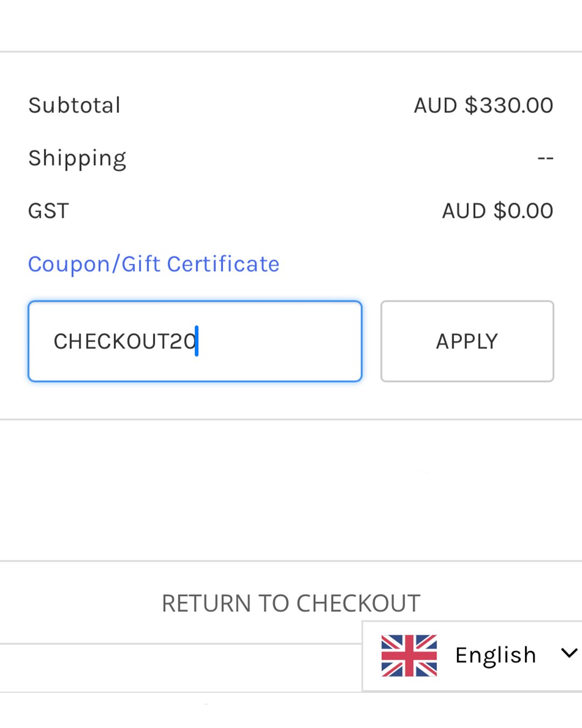
Task: Focus the coupon code input field
Action: [195, 341]
